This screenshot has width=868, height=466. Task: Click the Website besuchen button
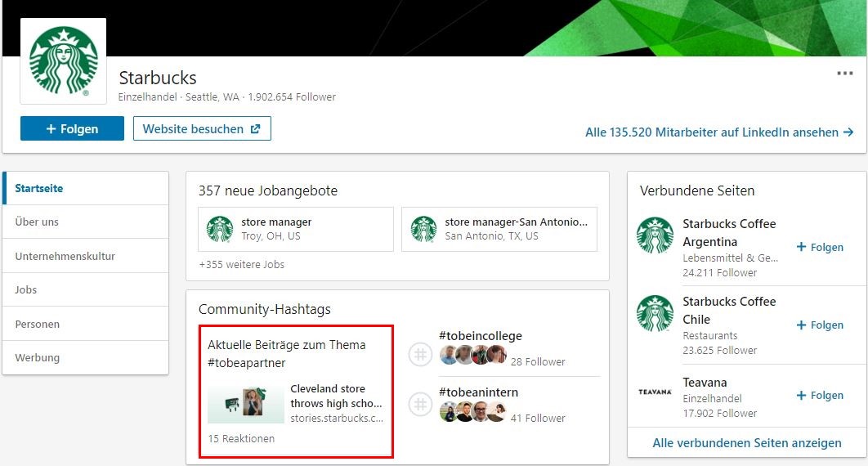(x=202, y=128)
